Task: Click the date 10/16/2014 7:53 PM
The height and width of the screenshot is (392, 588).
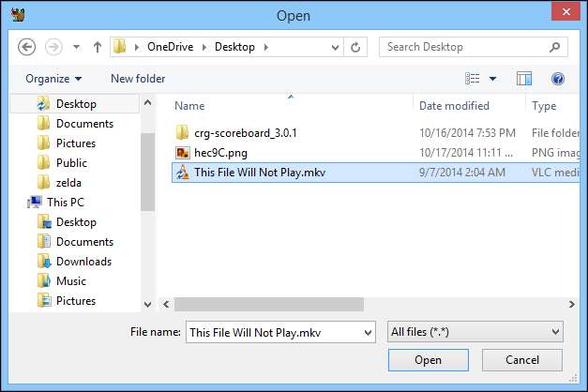Action: 467,133
